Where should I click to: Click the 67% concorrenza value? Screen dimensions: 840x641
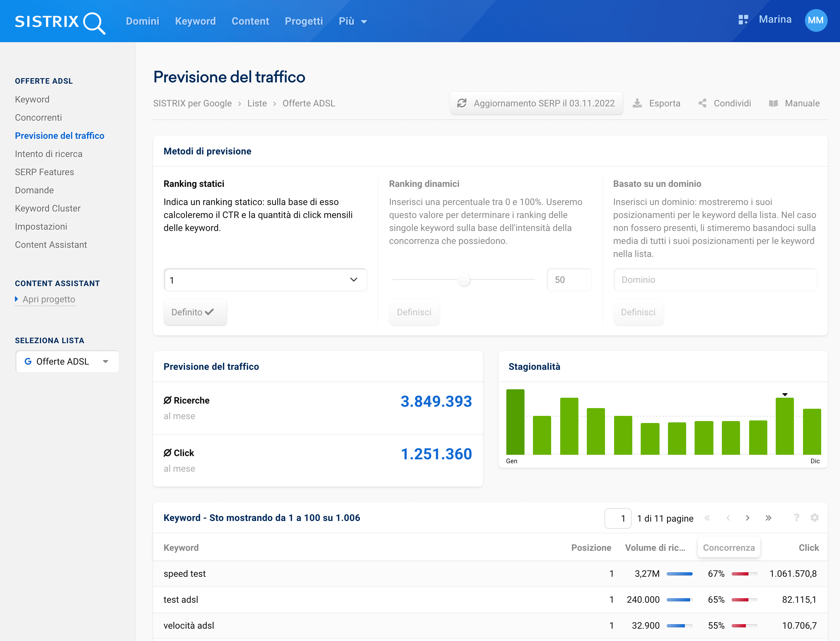click(x=716, y=574)
